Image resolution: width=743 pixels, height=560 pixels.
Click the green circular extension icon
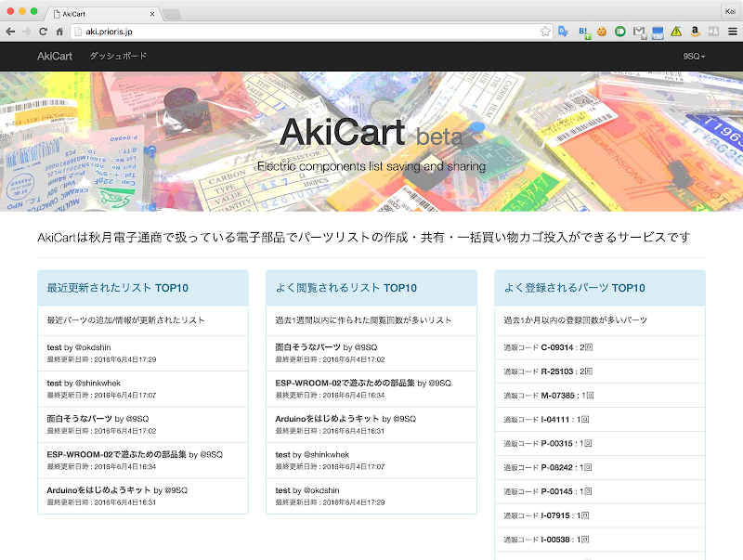point(619,32)
